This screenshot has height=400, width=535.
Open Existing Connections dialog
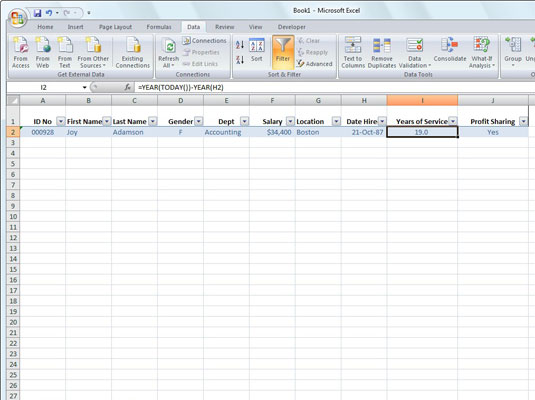click(x=133, y=53)
